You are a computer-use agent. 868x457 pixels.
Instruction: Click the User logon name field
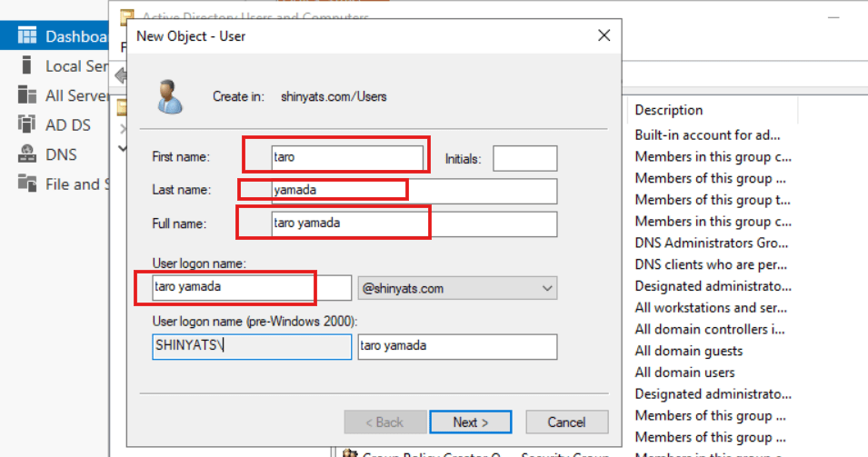(252, 288)
